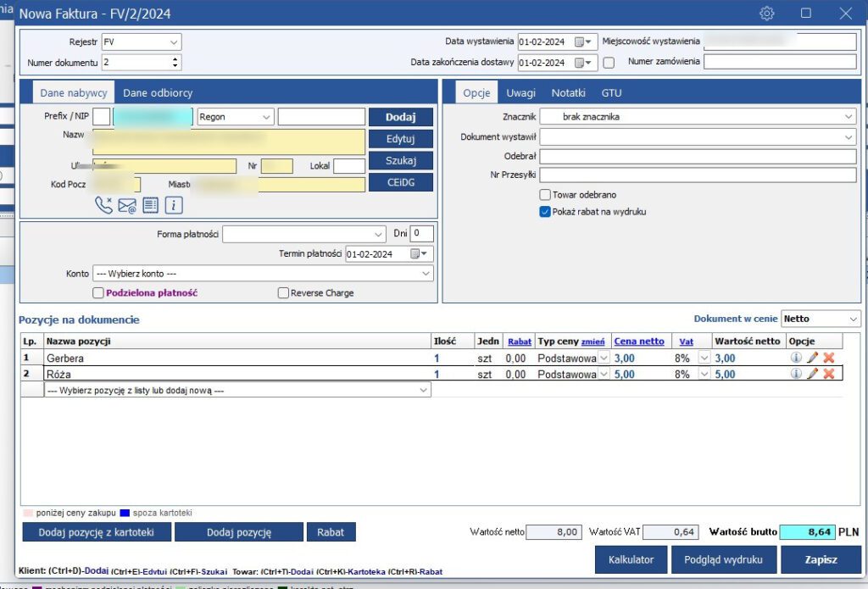This screenshot has height=589, width=868.
Task: Open the GTU tab
Action: pyautogui.click(x=611, y=93)
